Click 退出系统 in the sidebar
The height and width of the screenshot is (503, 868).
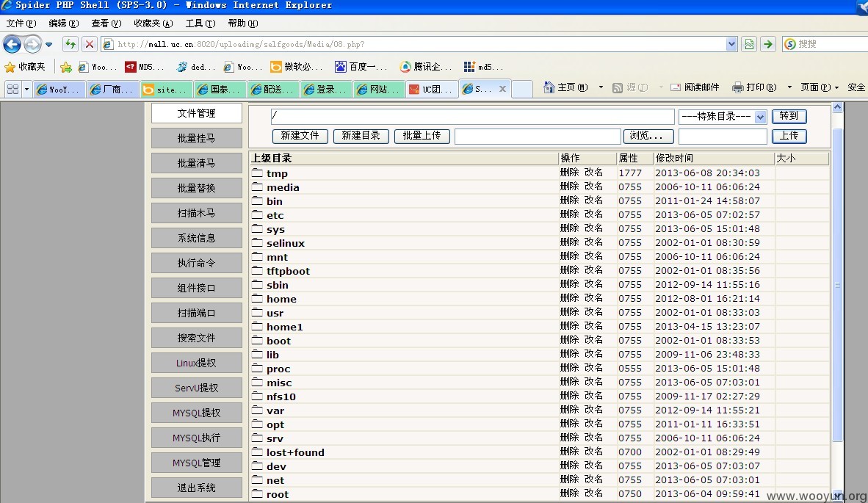pyautogui.click(x=197, y=488)
